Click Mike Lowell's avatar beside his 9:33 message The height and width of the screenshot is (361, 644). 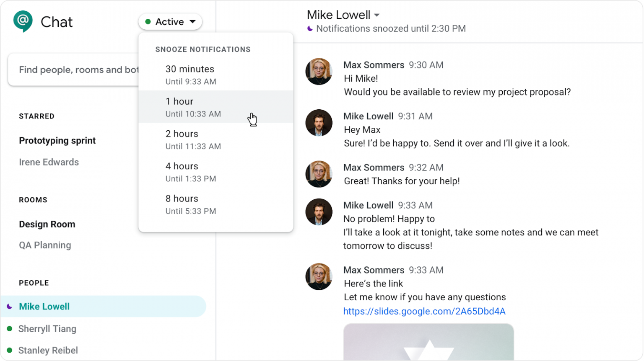click(319, 211)
